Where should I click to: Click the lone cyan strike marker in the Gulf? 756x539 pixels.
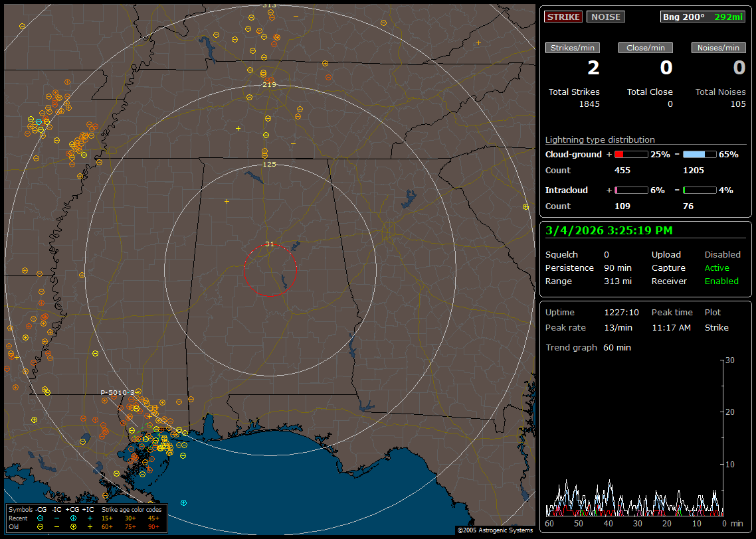click(x=183, y=502)
